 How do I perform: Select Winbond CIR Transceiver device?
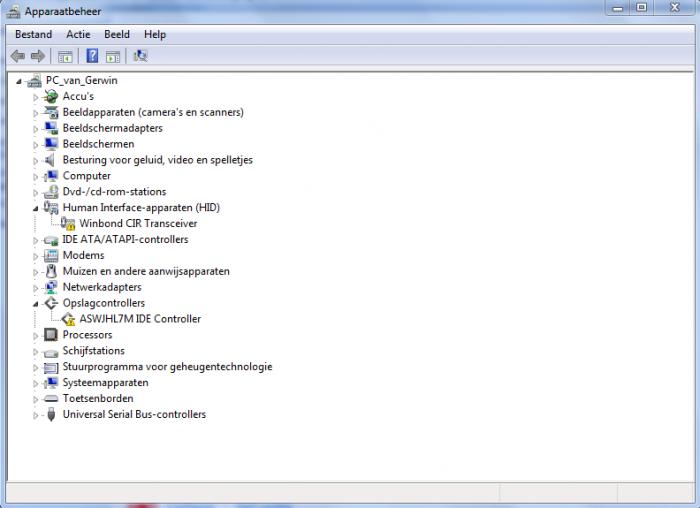point(138,223)
